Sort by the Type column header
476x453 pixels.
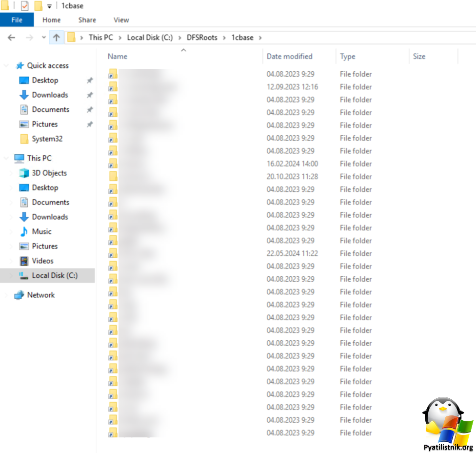pos(348,57)
